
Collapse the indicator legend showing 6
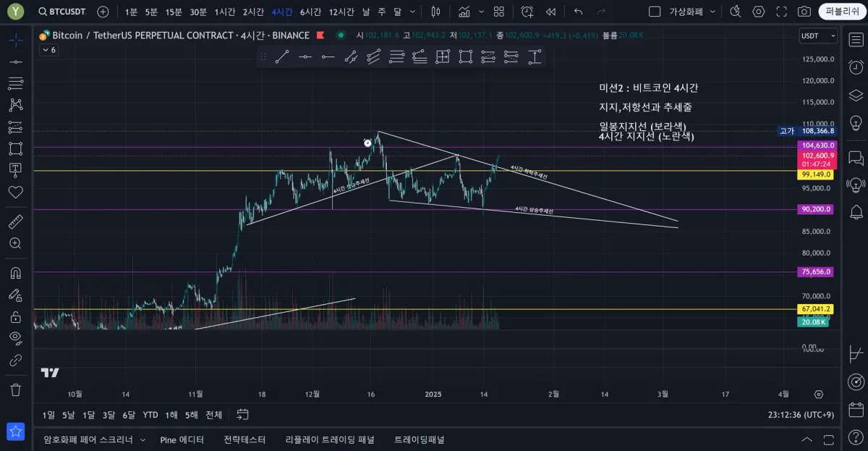(x=48, y=49)
